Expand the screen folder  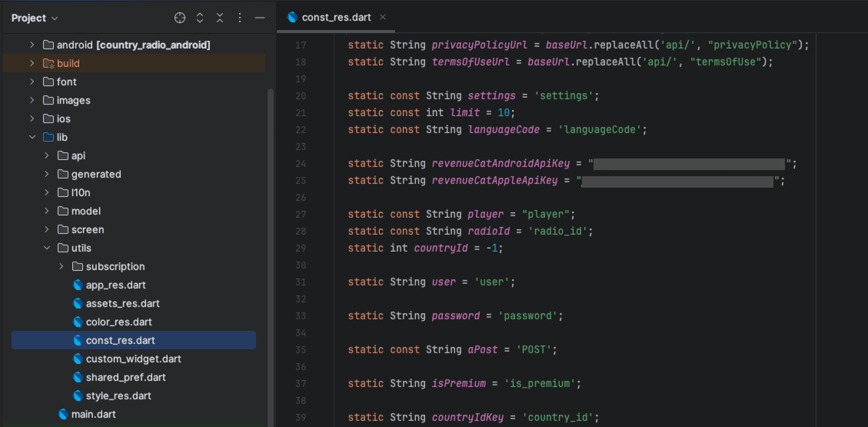[x=47, y=229]
